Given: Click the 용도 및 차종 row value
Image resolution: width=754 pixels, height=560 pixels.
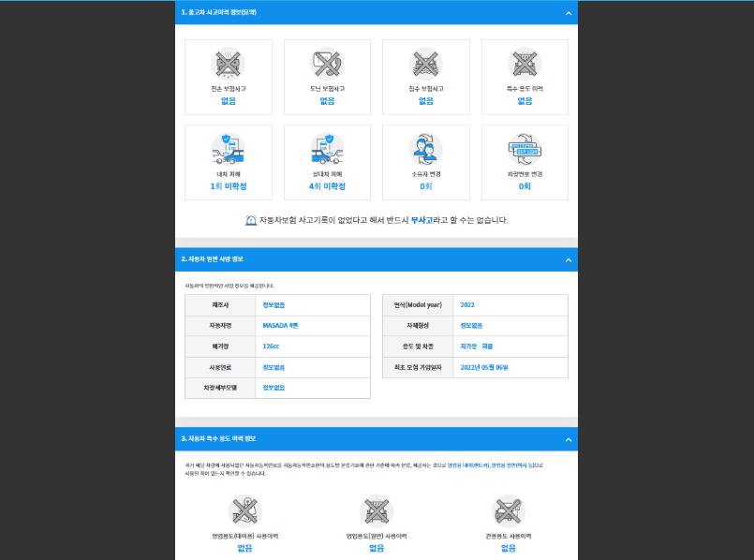Looking at the screenshot, I should [x=477, y=346].
